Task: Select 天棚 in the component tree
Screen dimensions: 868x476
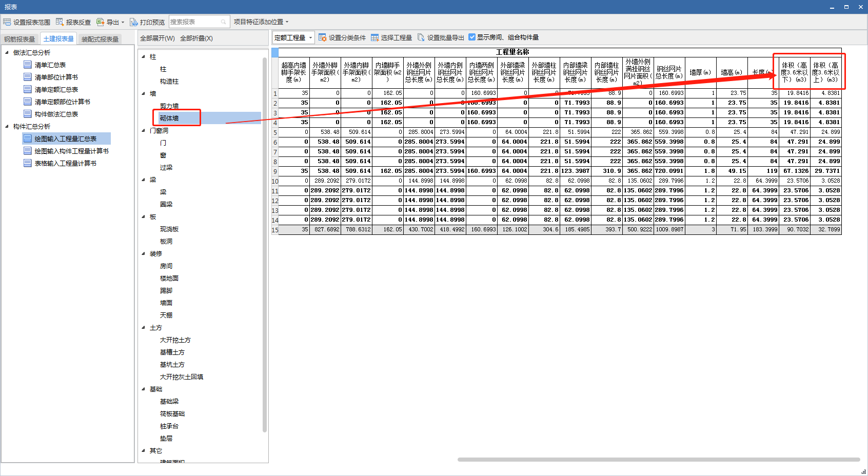Action: 166,315
